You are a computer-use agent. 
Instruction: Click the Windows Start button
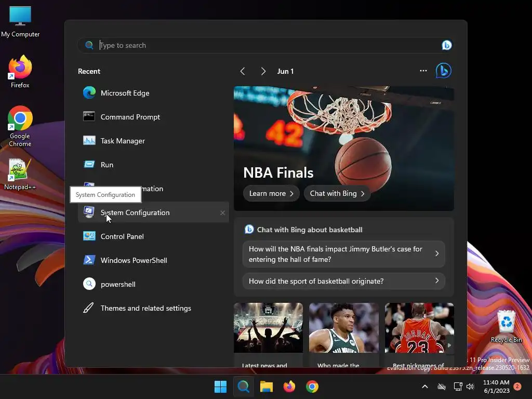pos(220,387)
